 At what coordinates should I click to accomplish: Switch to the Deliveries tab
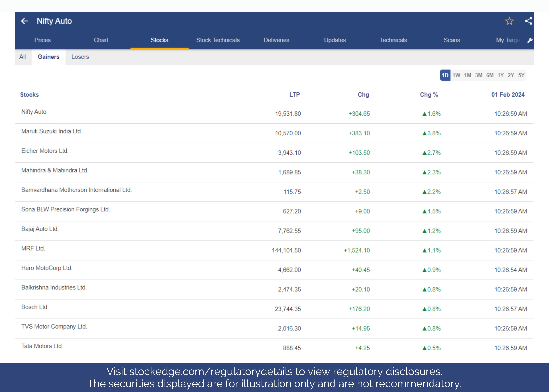(x=276, y=40)
